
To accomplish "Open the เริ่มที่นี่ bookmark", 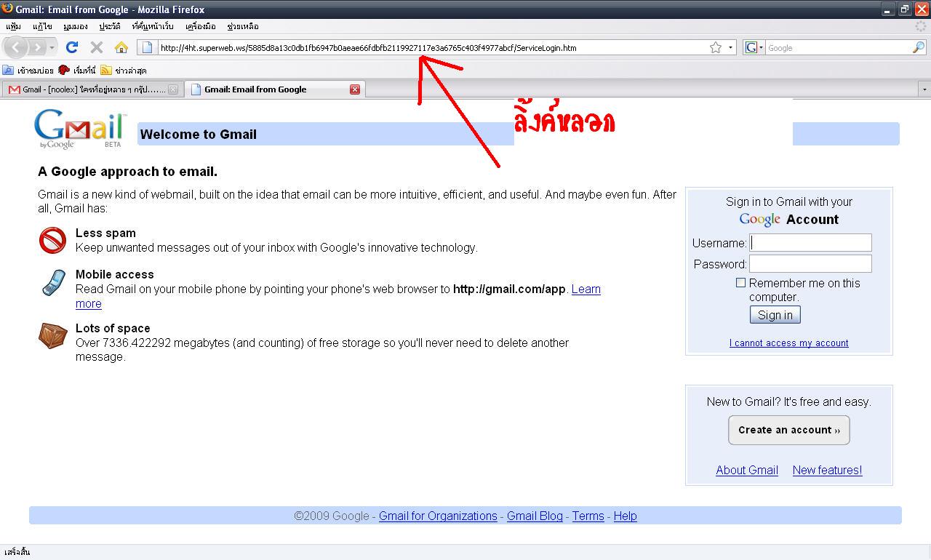I will 77,71.
